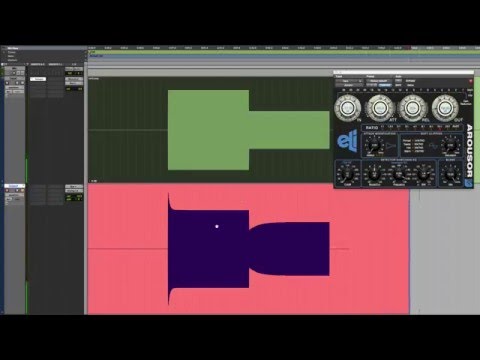Select the dark purple processed audio clip

coord(248,248)
